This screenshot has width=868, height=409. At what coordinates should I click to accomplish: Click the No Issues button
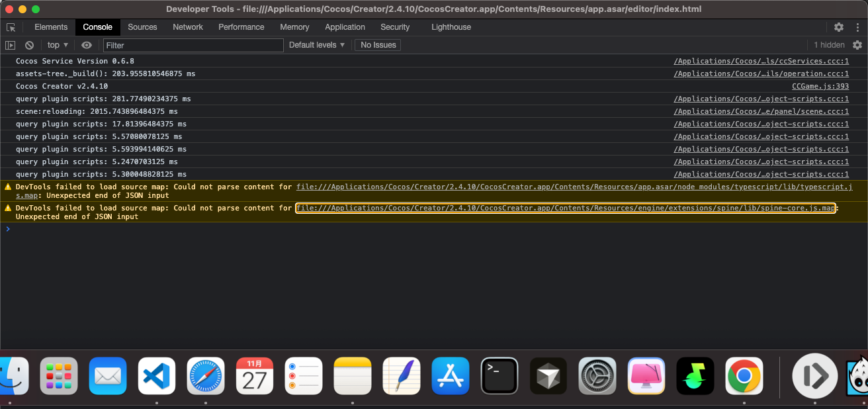pyautogui.click(x=378, y=45)
